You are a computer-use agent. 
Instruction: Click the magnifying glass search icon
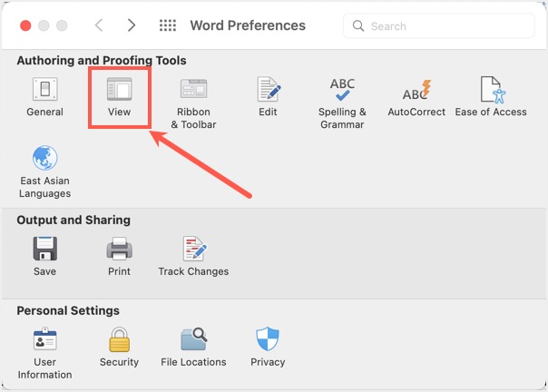358,26
